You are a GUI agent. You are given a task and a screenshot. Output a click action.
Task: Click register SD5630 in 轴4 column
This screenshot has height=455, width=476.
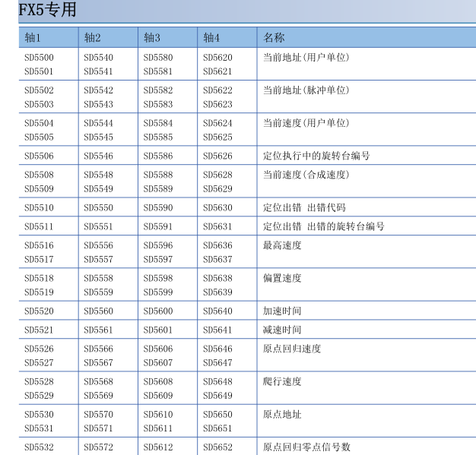(217, 208)
